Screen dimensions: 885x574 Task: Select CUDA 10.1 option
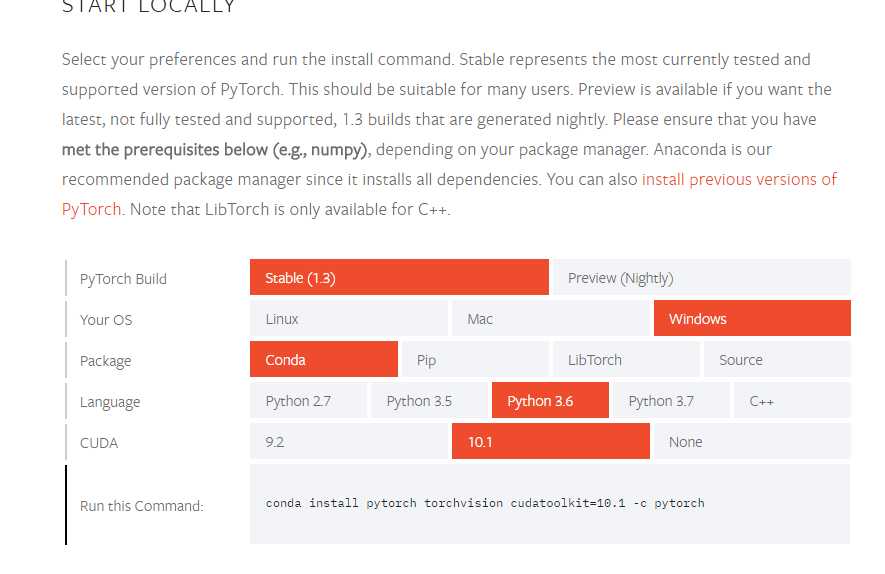click(551, 441)
